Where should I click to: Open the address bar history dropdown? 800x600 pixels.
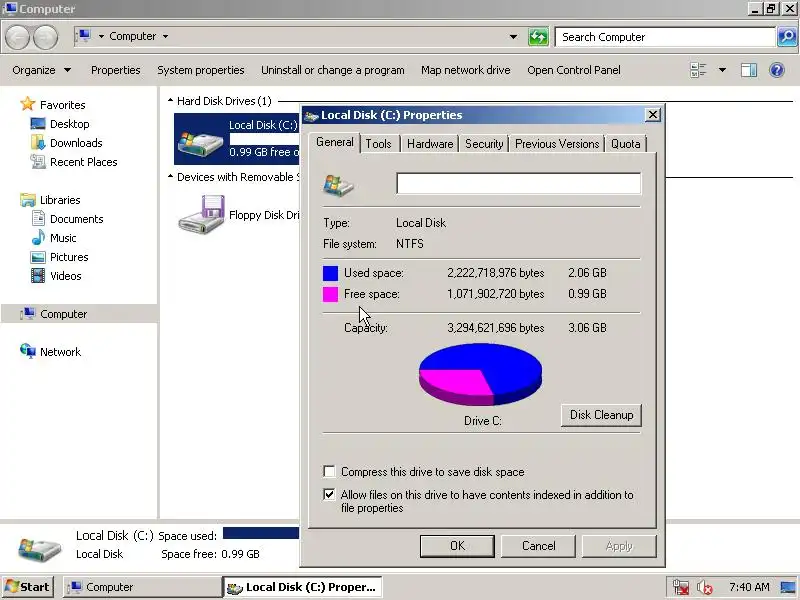coord(513,37)
